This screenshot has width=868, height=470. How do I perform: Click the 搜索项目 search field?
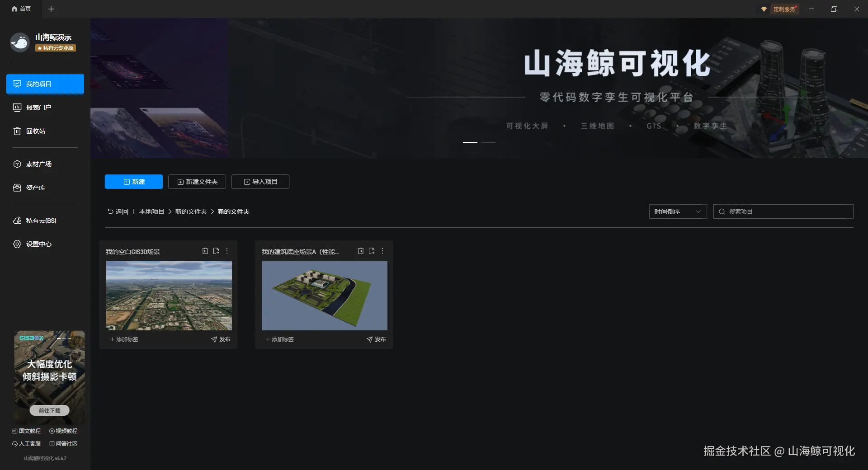pyautogui.click(x=783, y=211)
